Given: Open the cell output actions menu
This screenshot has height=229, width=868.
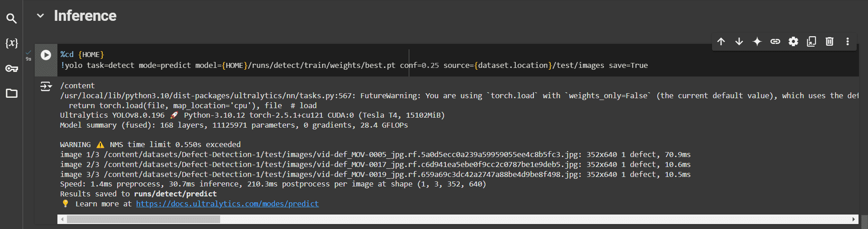Looking at the screenshot, I should pos(46,86).
